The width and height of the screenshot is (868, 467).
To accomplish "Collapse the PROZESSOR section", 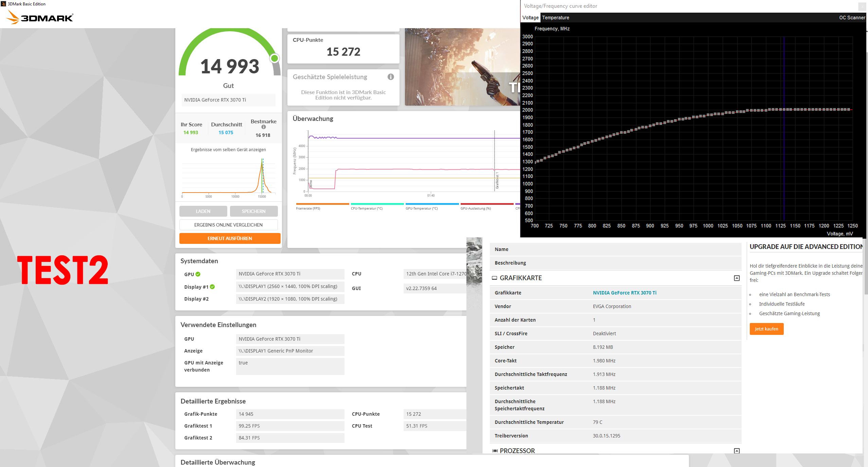I will [737, 451].
